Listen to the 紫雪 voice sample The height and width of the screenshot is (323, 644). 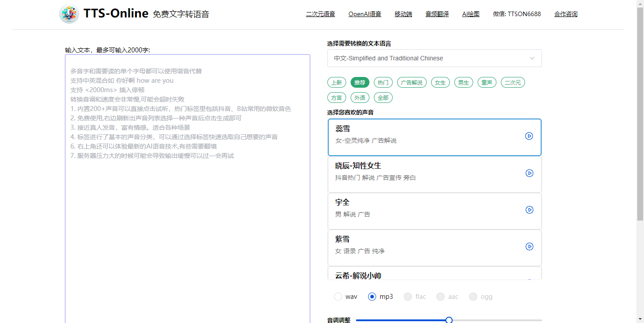point(530,246)
